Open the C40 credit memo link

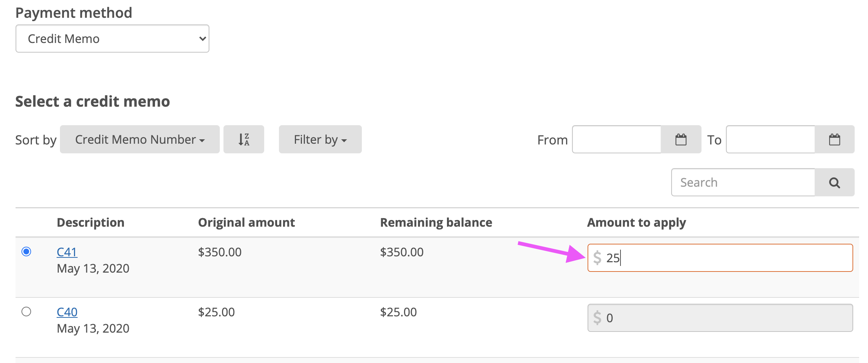(67, 312)
